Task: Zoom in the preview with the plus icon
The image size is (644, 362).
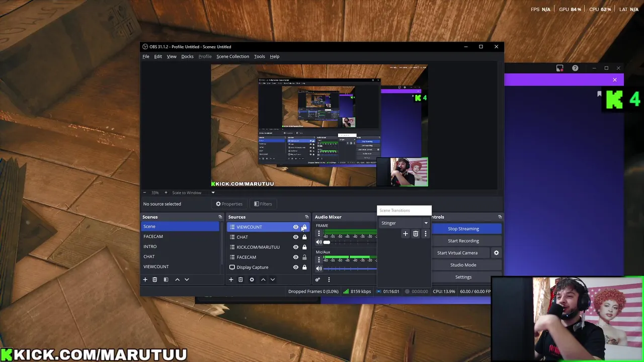Action: tap(166, 193)
